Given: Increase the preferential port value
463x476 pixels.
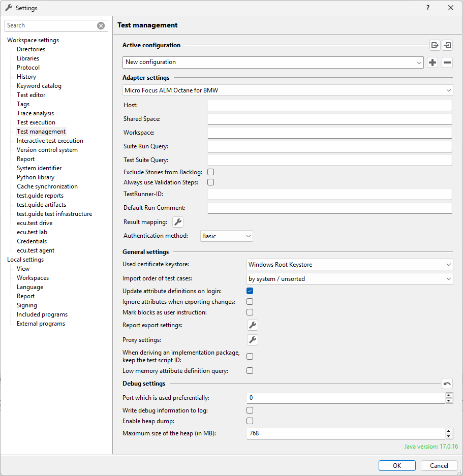Looking at the screenshot, I should pyautogui.click(x=449, y=395).
